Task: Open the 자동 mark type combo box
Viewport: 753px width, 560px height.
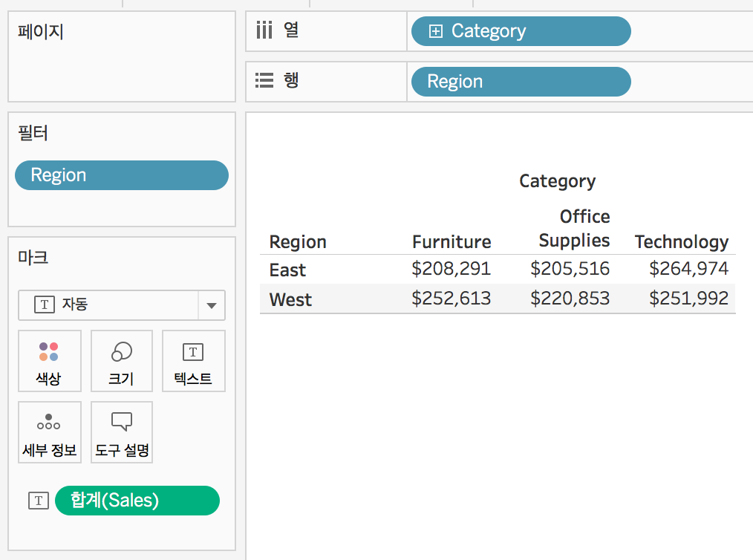Action: coord(122,305)
